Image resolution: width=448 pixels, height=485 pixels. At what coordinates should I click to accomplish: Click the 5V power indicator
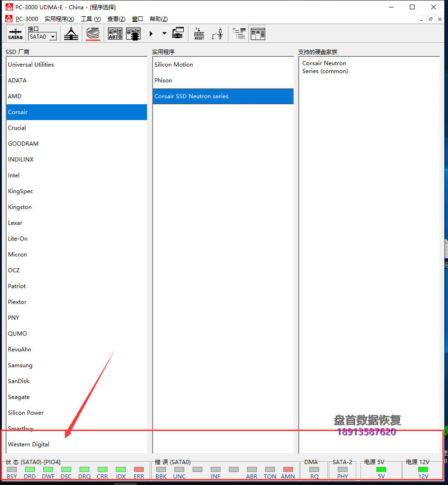(x=381, y=470)
